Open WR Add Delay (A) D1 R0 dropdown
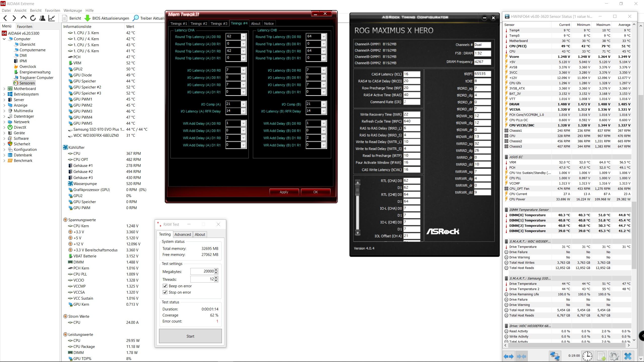 point(243,138)
